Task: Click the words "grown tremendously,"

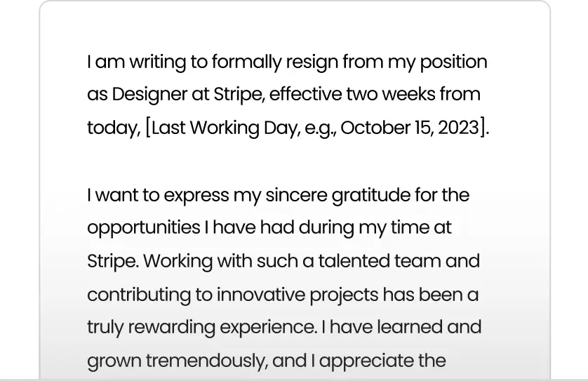Action: (x=178, y=361)
